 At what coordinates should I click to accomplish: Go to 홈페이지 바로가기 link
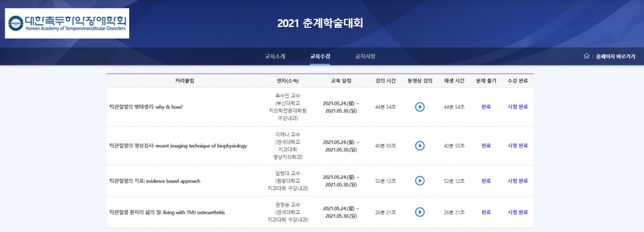616,56
